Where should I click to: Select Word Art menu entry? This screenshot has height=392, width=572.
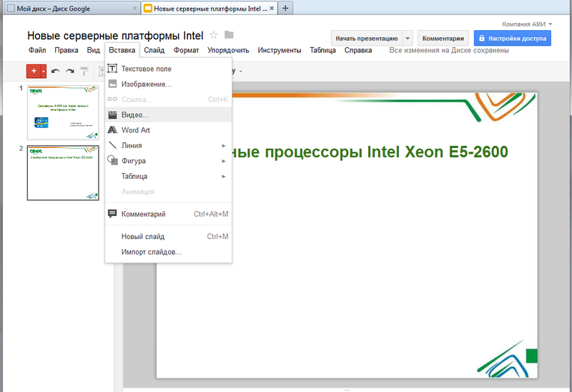tap(168, 130)
